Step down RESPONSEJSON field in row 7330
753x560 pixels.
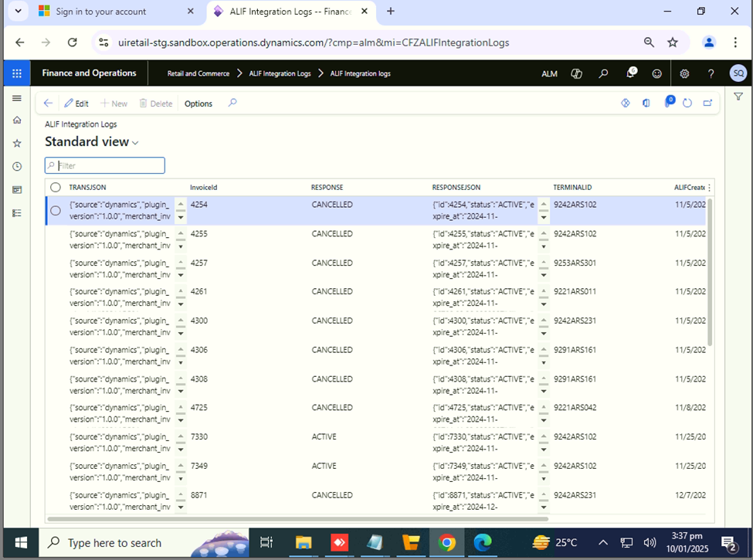[544, 449]
